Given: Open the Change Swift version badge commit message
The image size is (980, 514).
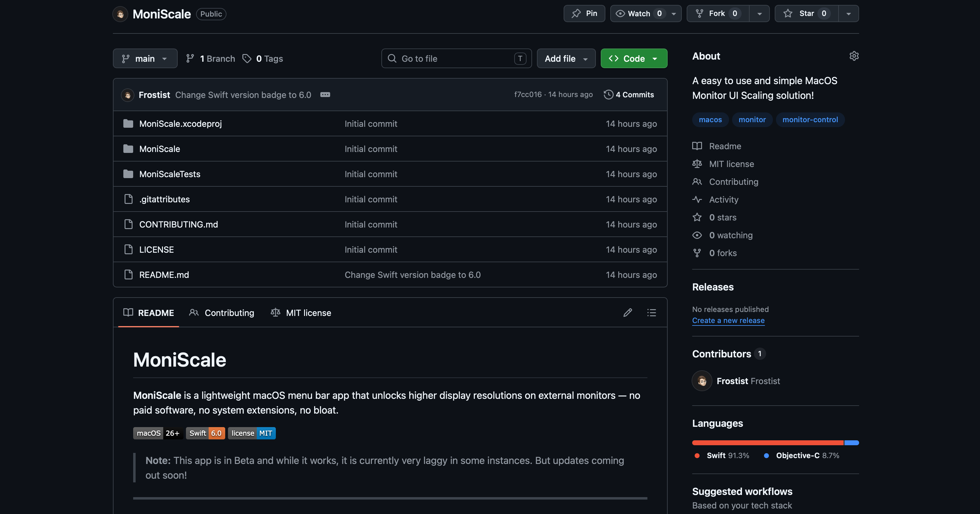Looking at the screenshot, I should 243,95.
